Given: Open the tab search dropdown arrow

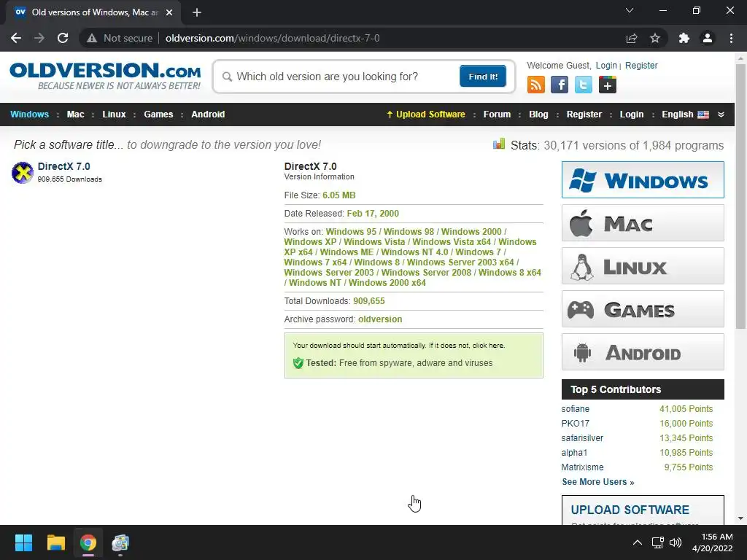Looking at the screenshot, I should (630, 10).
